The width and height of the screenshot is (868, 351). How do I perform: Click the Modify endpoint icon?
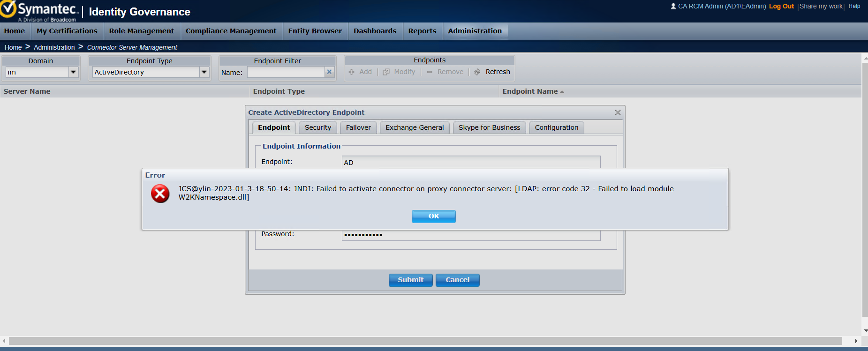click(386, 72)
